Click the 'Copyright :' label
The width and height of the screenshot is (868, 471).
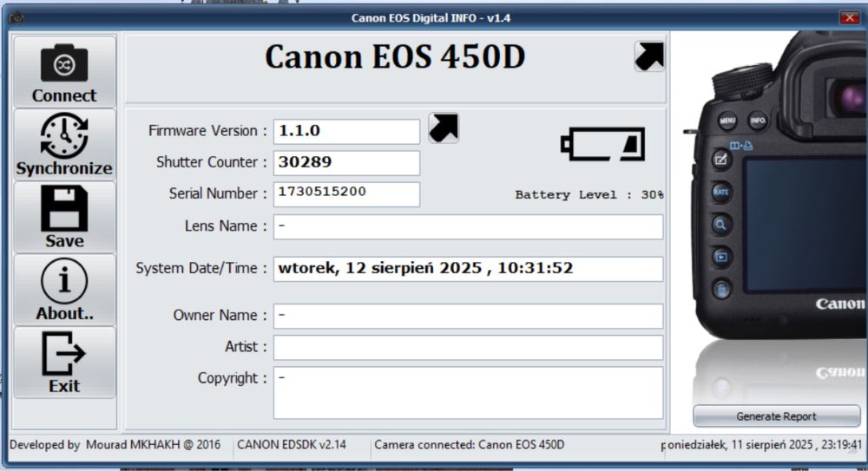pyautogui.click(x=233, y=378)
